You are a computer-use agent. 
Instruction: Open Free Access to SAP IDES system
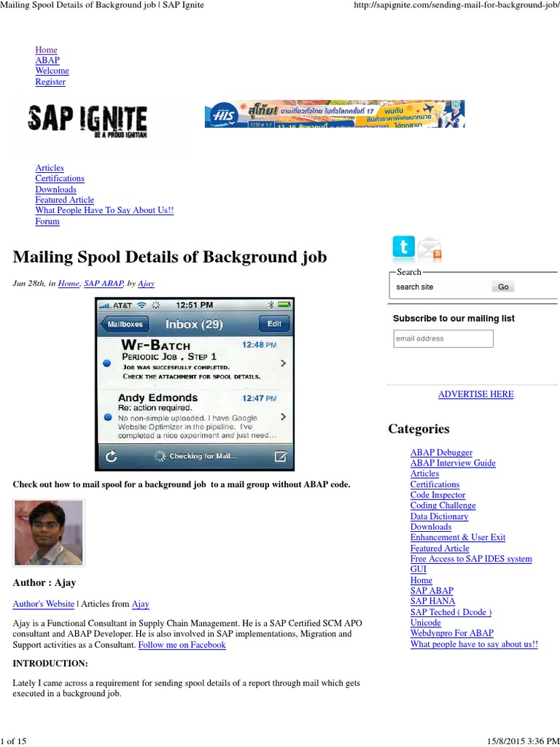tap(472, 559)
